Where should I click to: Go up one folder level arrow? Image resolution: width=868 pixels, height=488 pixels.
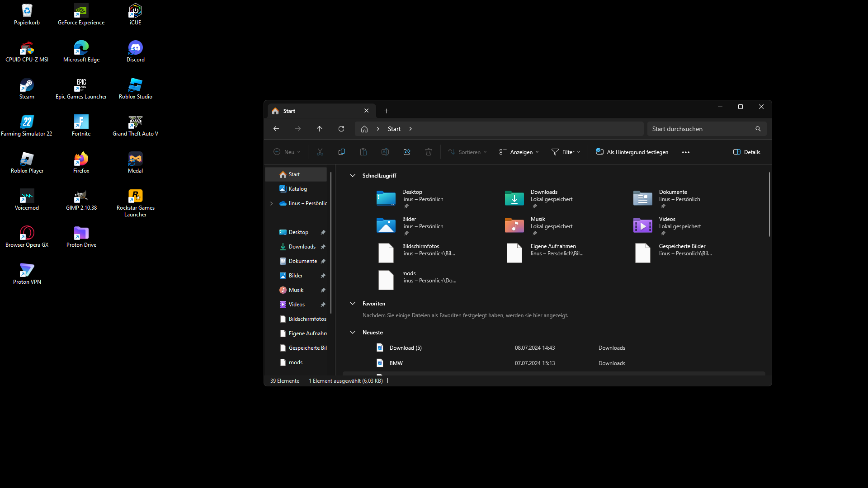[320, 129]
